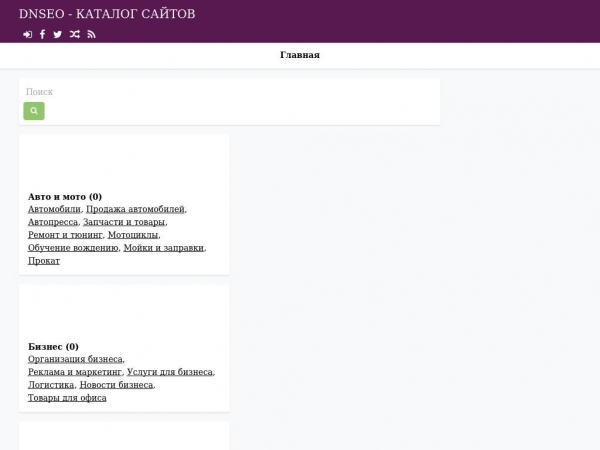This screenshot has width=600, height=450.
Task: Click the shuffle random icon
Action: tap(74, 34)
